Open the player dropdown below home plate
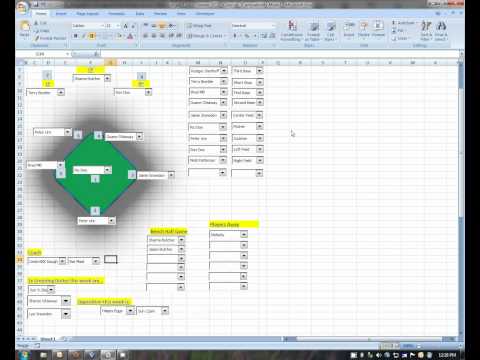This screenshot has width=480, height=360. (112, 221)
